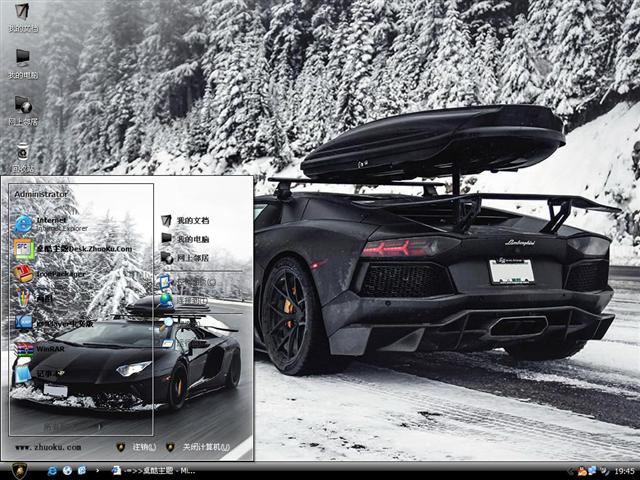
Task: Expand quick launch overflow chevron
Action: (x=97, y=471)
